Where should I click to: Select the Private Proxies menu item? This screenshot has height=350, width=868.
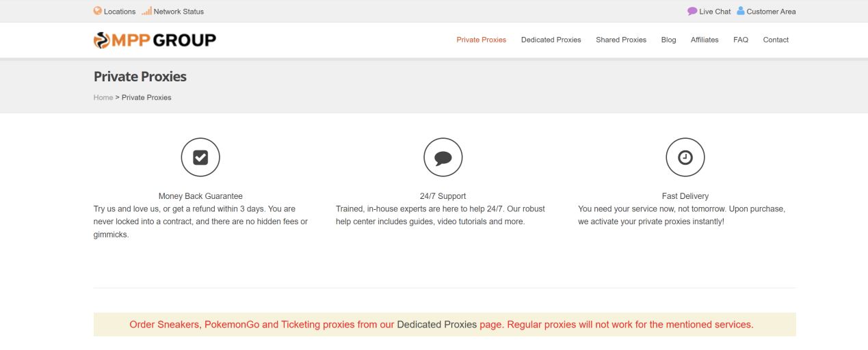482,40
